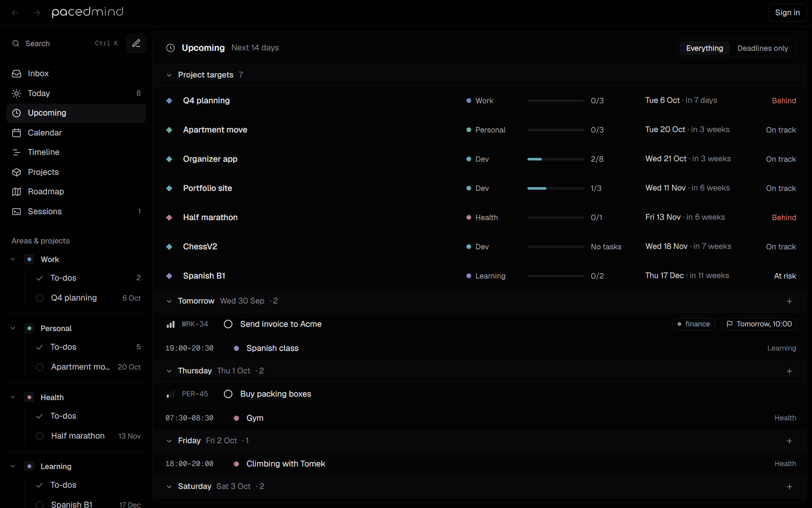The width and height of the screenshot is (812, 508).
Task: Click the Sessions terminal icon
Action: pos(16,212)
